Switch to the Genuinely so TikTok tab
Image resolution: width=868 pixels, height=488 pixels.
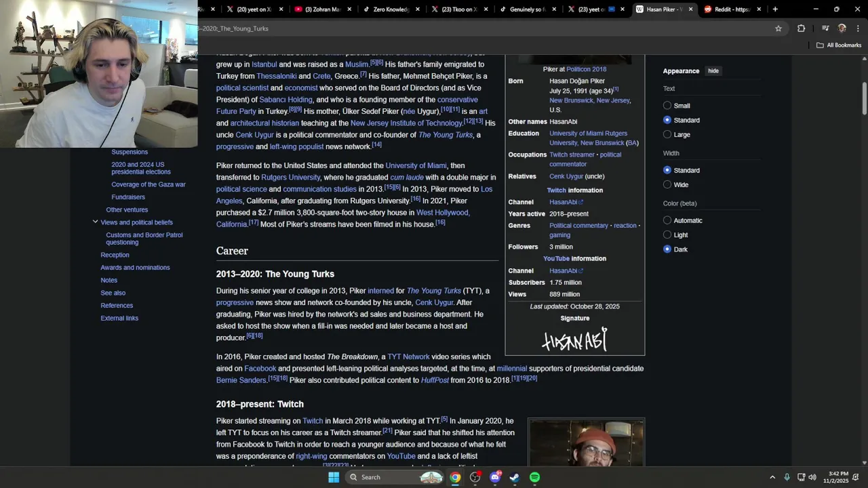[x=527, y=9]
